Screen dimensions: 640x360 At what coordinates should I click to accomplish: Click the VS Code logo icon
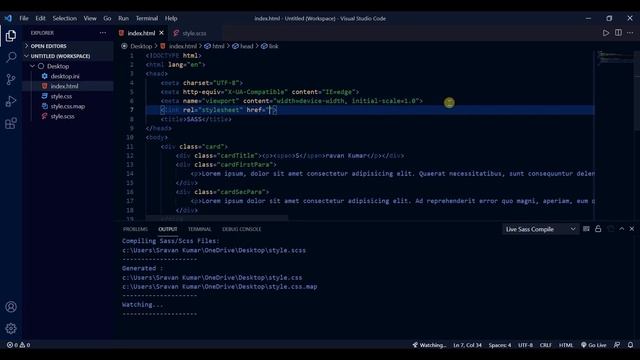(8, 18)
